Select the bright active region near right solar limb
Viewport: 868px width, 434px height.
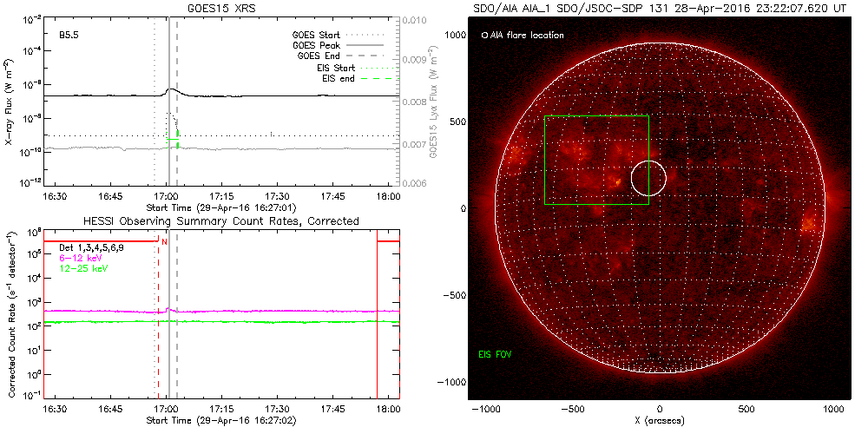(x=809, y=224)
